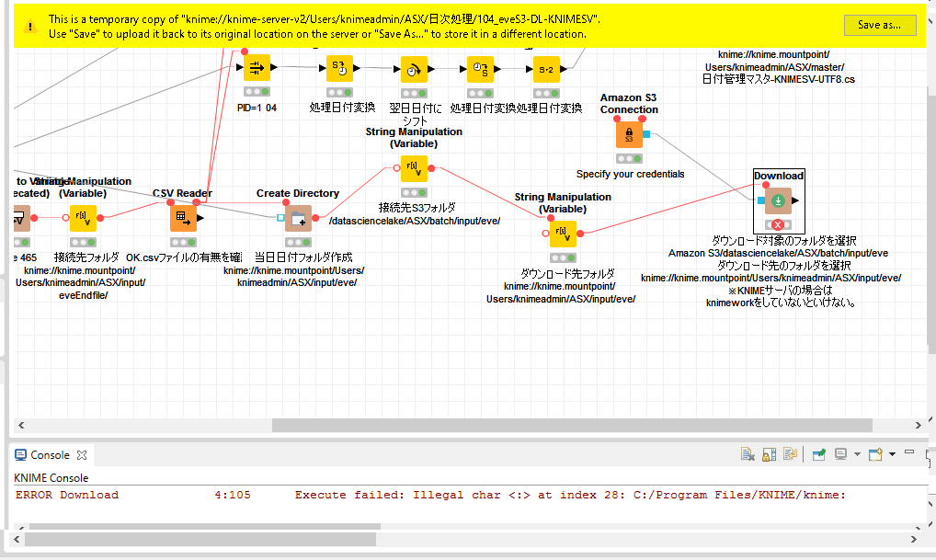Click the KNIME Console title text
Viewport: 936px width, 560px height.
point(51,478)
